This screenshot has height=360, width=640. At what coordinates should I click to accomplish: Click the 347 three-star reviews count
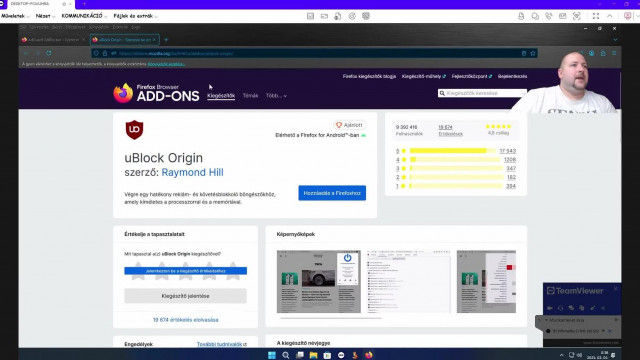(x=511, y=168)
